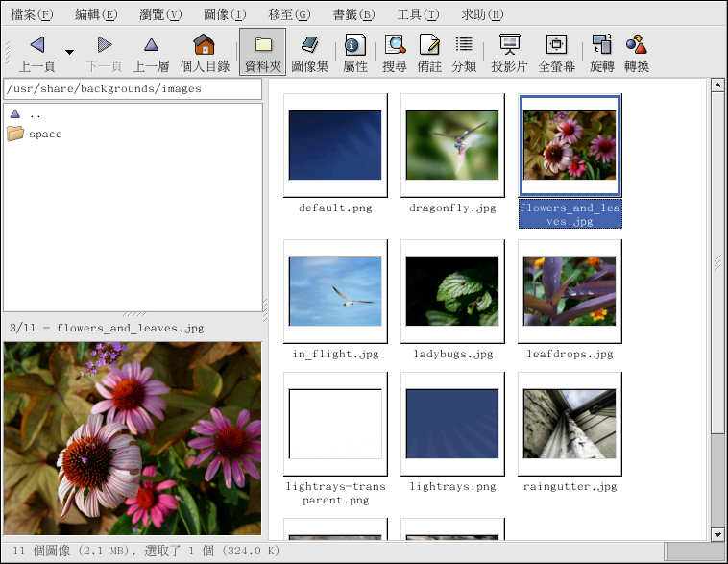Start the Slideshow (投影片) icon
The width and height of the screenshot is (728, 564).
tap(509, 45)
